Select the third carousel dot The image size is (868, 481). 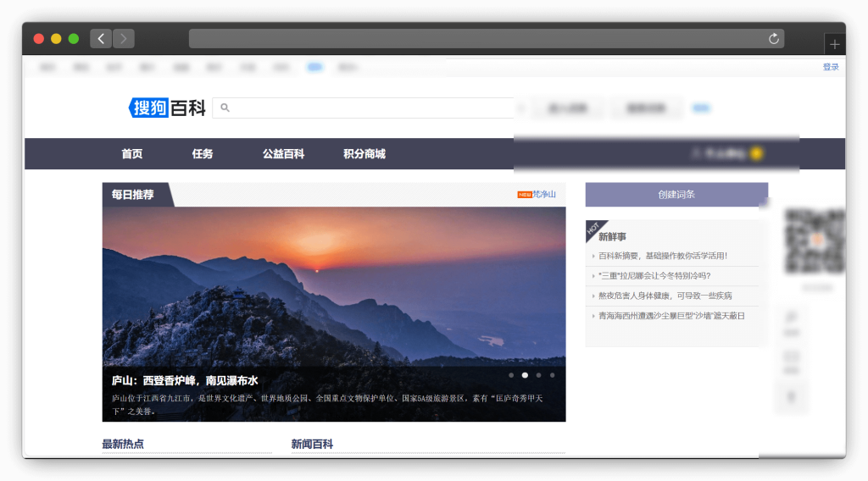538,375
